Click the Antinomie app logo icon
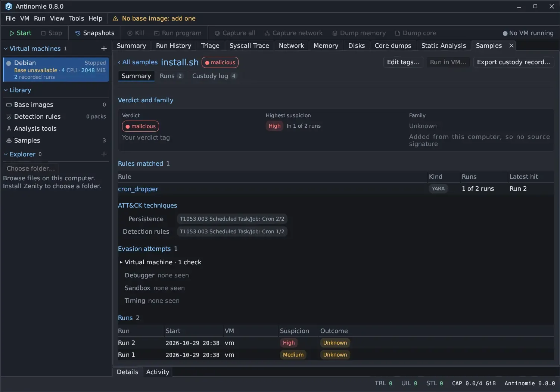560x392 pixels. tap(9, 6)
